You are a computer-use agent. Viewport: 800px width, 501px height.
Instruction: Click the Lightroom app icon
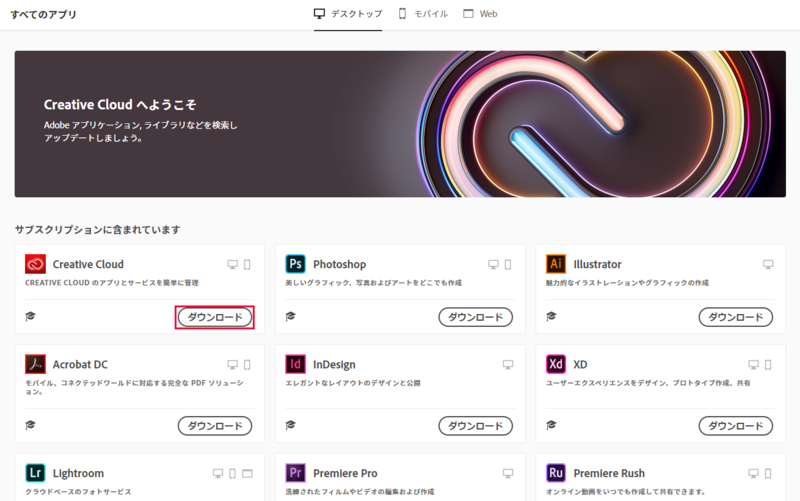click(36, 473)
